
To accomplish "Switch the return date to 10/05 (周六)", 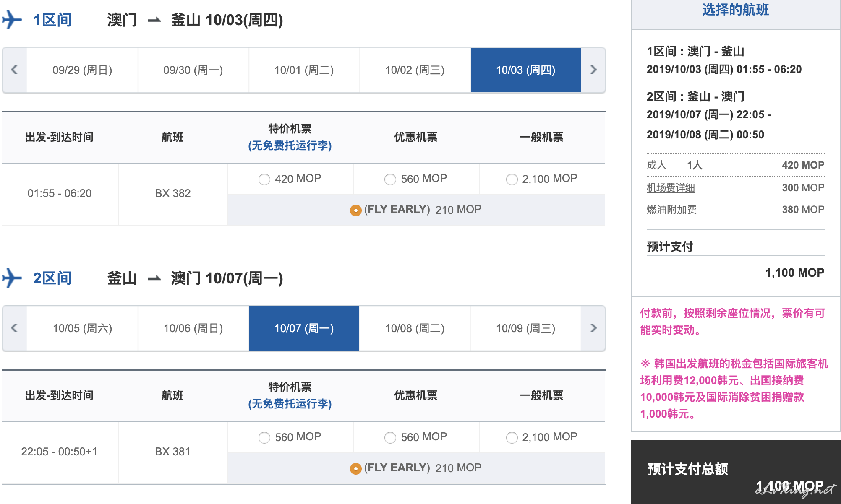I will coord(82,328).
